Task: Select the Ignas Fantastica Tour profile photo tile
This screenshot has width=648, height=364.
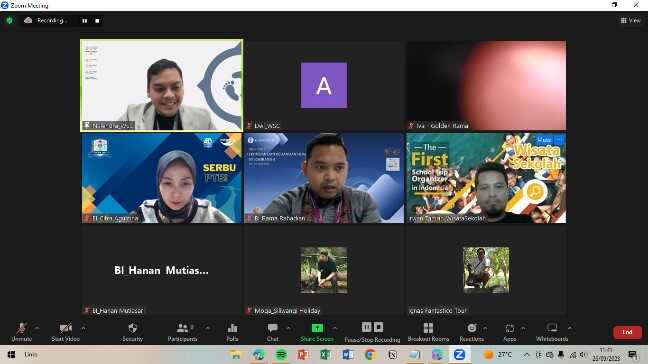Action: click(486, 270)
